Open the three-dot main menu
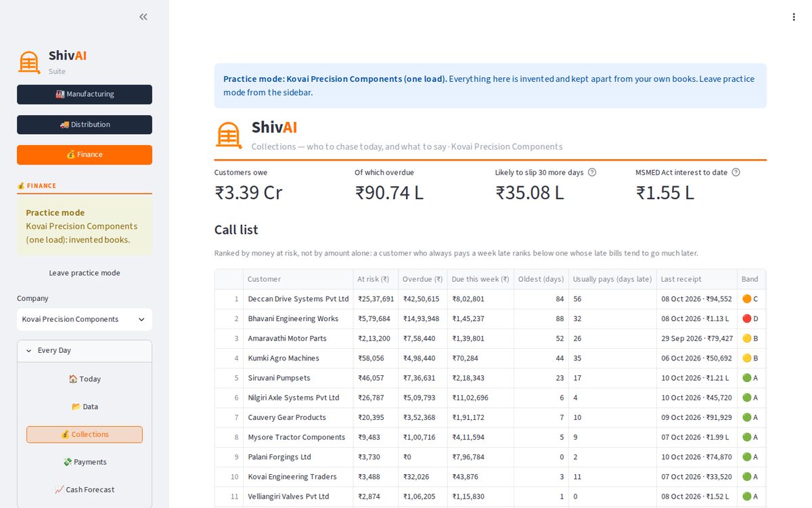The width and height of the screenshot is (812, 508). coord(794,17)
